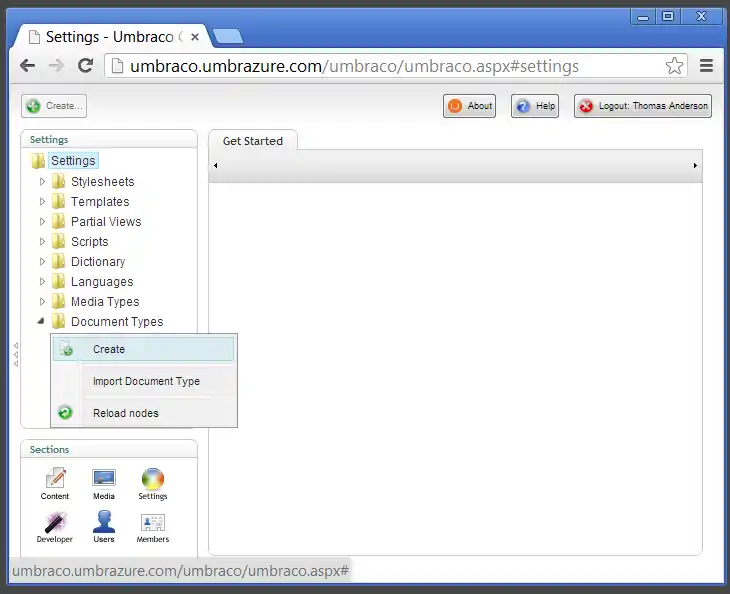Click the Templates folder icon

click(x=58, y=201)
